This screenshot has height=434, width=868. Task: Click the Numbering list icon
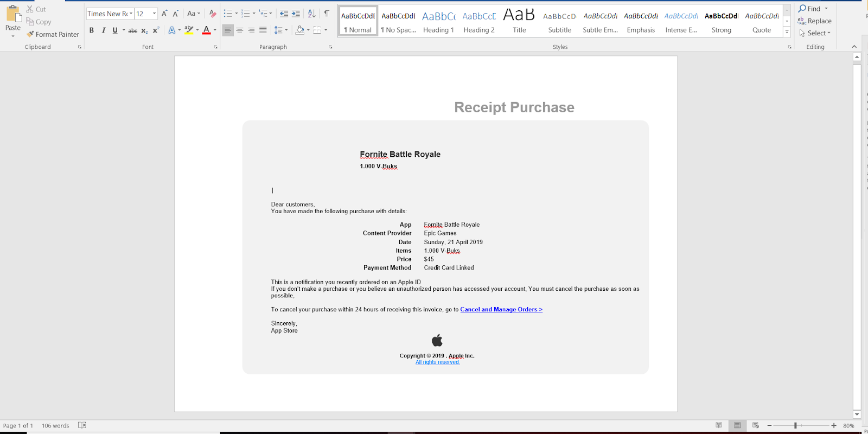(245, 14)
